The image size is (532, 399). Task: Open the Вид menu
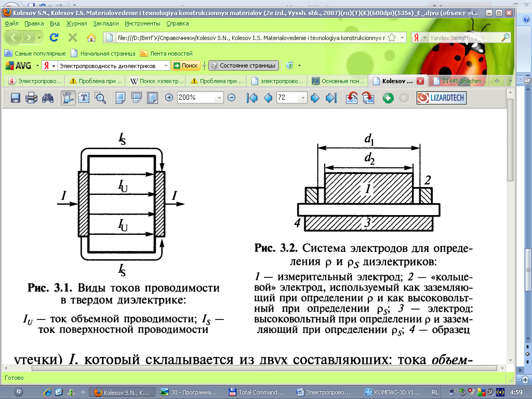pyautogui.click(x=55, y=23)
